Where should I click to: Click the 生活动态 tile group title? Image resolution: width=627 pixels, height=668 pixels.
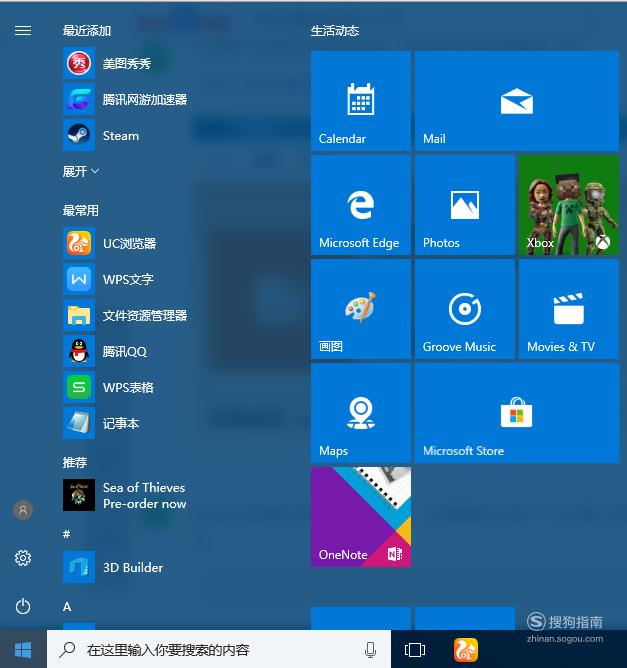pyautogui.click(x=335, y=31)
